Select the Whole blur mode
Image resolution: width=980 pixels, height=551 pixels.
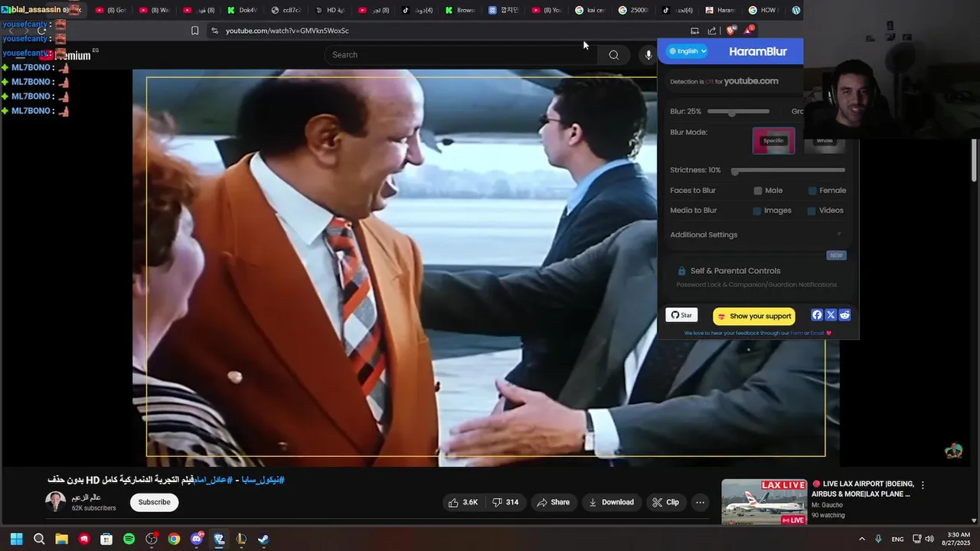coord(825,141)
